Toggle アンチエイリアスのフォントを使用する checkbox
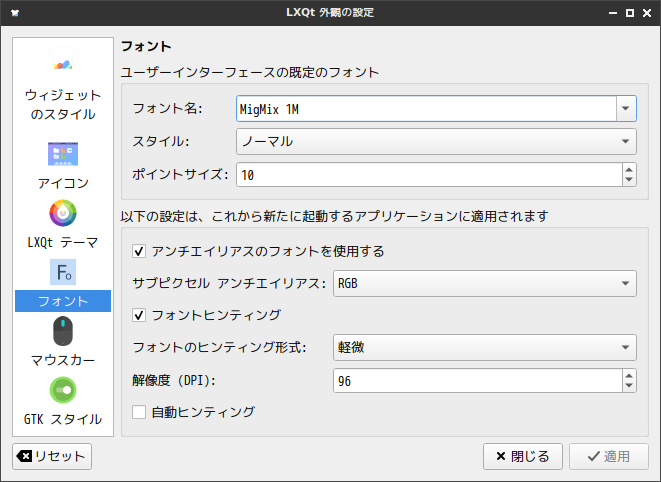 tap(139, 251)
